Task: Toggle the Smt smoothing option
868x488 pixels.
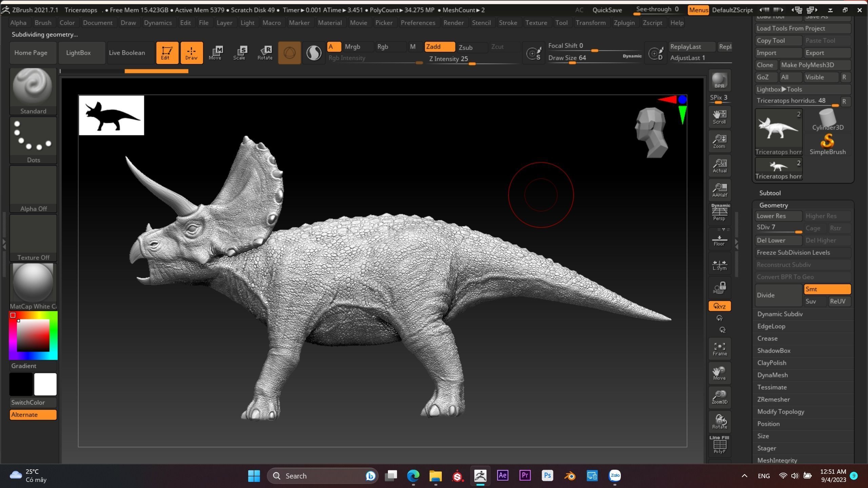Action: [827, 289]
